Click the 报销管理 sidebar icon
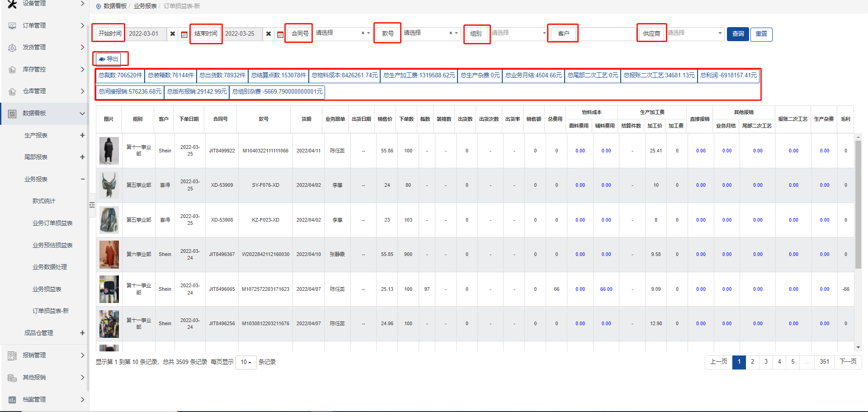Screen dimensions: 868x412 click(x=12, y=355)
